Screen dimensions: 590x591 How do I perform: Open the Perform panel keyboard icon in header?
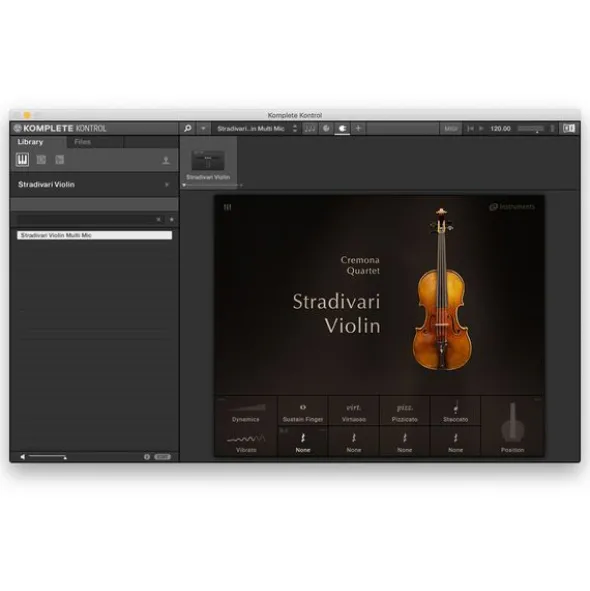pyautogui.click(x=310, y=129)
